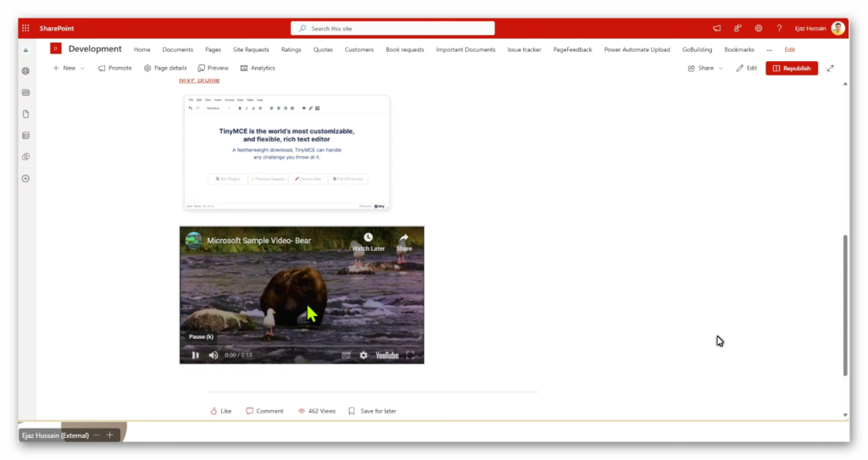Expand page to full screen
The height and width of the screenshot is (460, 868).
[x=831, y=68]
